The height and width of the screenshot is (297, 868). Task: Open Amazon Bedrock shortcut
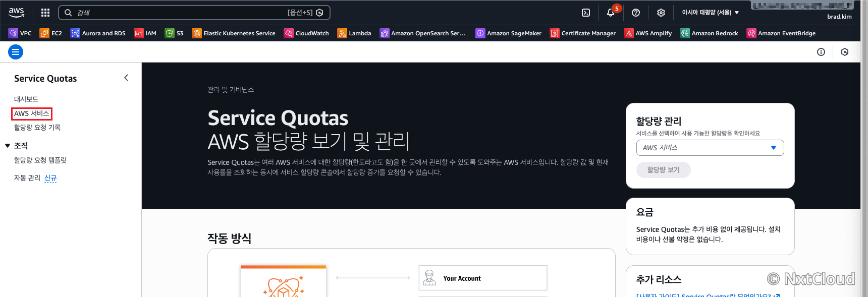point(709,33)
